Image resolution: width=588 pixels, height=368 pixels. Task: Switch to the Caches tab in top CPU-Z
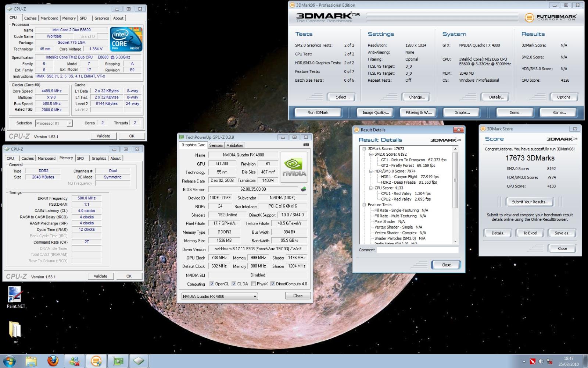pos(30,18)
